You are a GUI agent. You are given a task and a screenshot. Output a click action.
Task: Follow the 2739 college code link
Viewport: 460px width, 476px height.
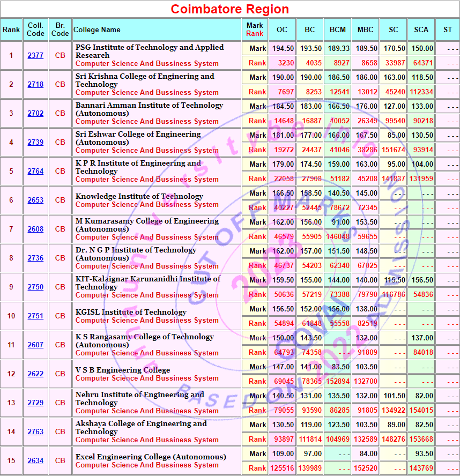[x=35, y=143]
